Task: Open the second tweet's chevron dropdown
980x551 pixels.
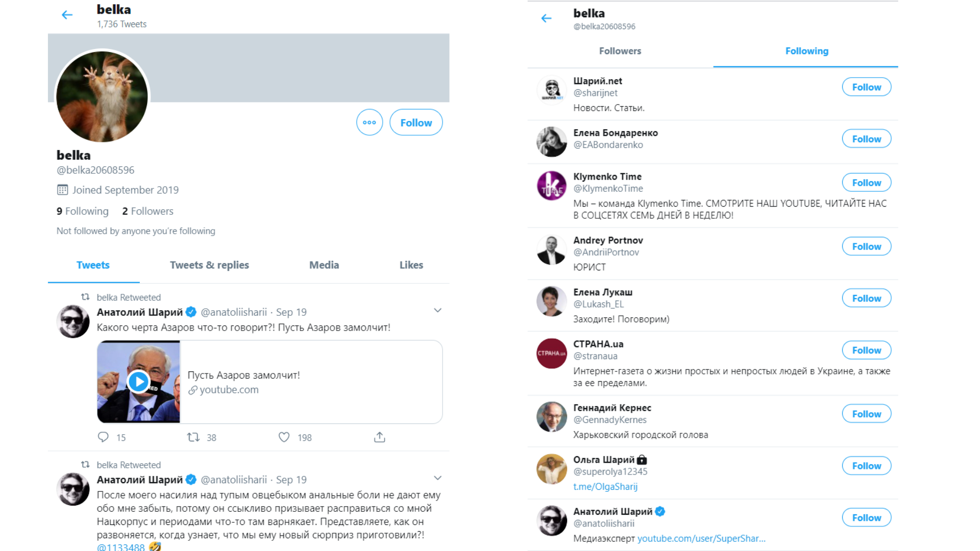Action: 437,478
